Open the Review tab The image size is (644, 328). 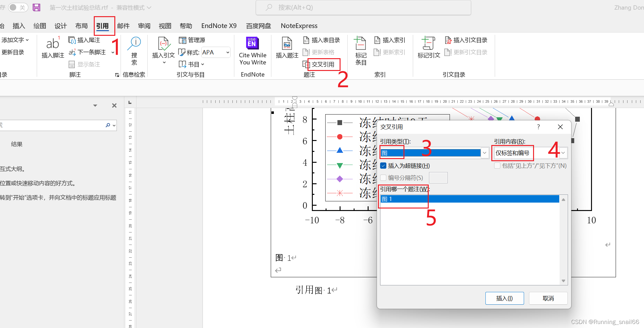[144, 26]
